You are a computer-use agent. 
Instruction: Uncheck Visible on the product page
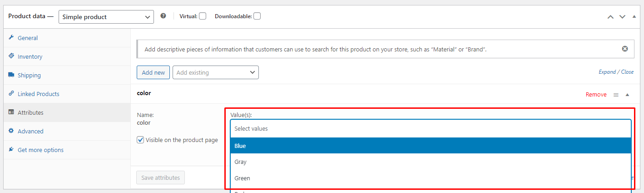140,140
